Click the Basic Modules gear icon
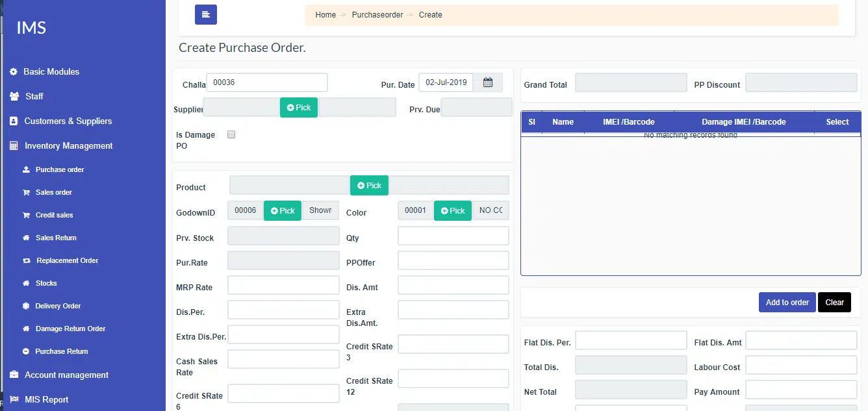 tap(14, 72)
